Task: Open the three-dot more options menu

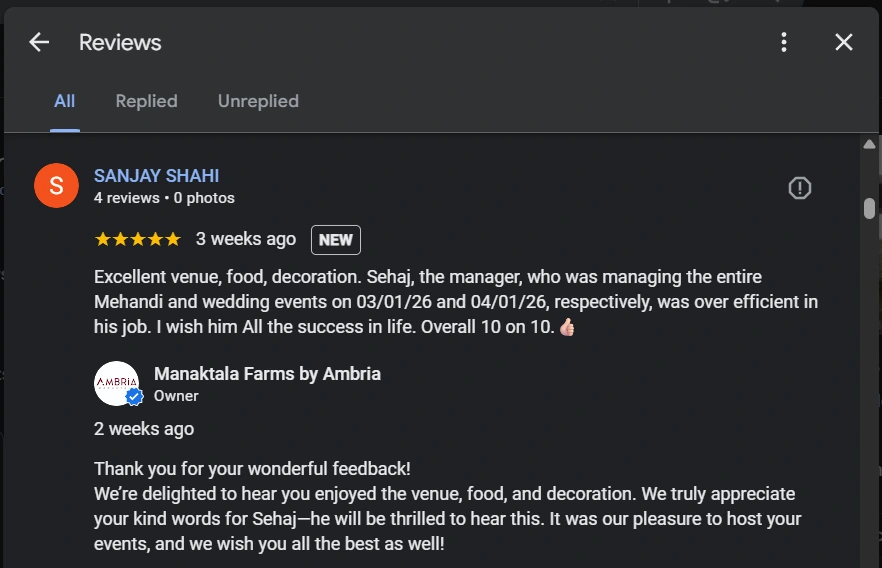Action: 784,42
